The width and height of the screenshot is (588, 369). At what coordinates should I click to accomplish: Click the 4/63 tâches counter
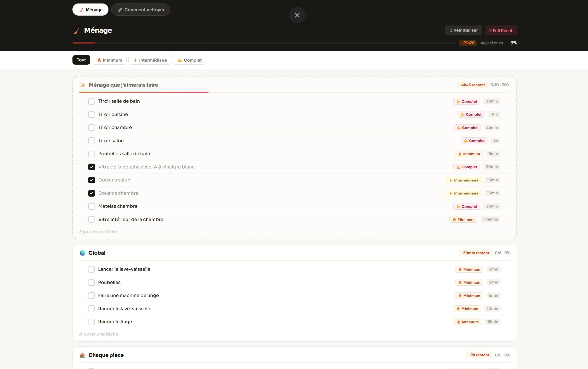(x=491, y=43)
